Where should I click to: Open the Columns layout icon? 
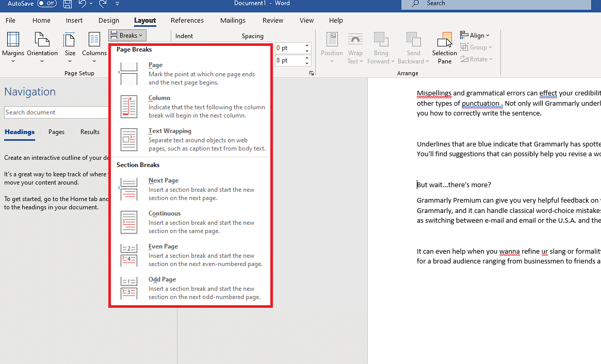pyautogui.click(x=94, y=40)
